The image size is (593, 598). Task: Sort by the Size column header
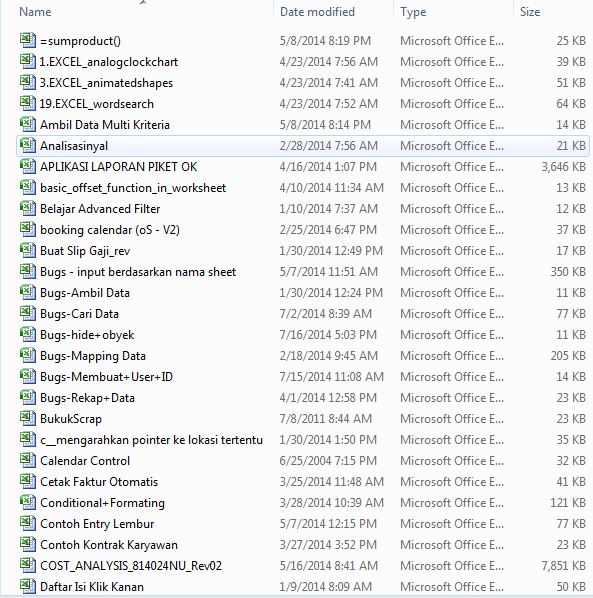tap(530, 12)
